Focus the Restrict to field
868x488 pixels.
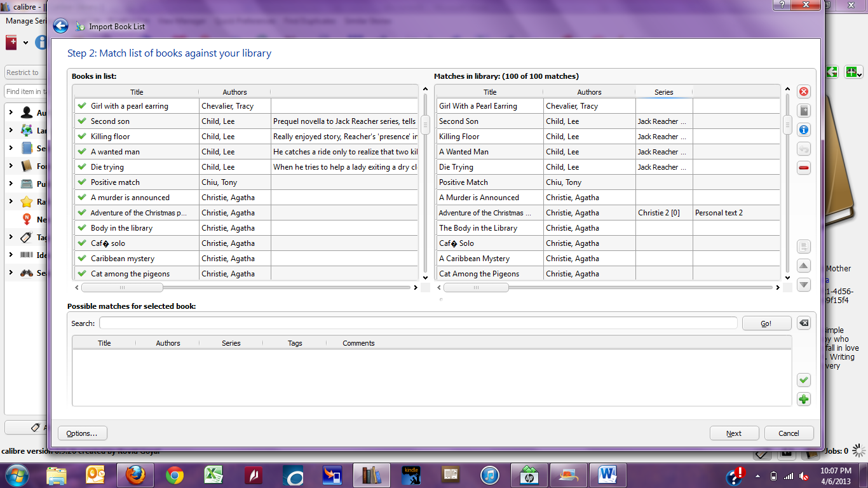tap(25, 72)
